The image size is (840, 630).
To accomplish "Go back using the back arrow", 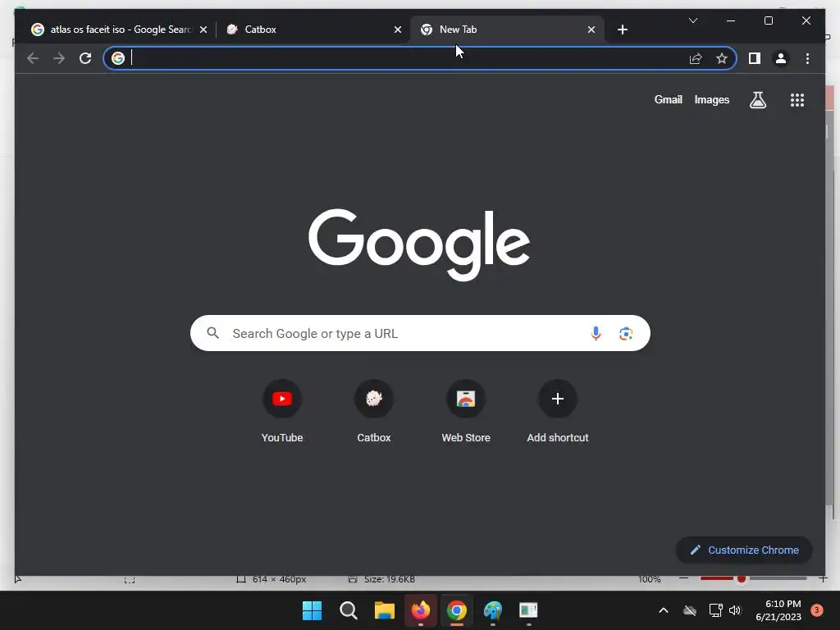I will coord(33,58).
